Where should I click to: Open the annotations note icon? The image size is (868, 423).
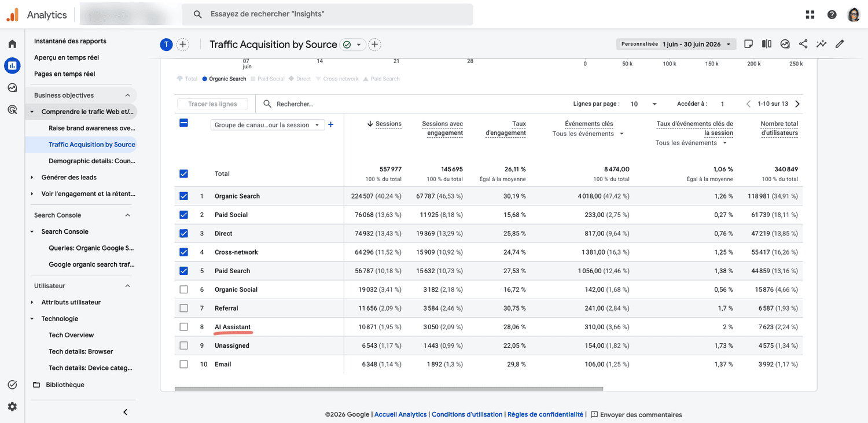tap(748, 44)
